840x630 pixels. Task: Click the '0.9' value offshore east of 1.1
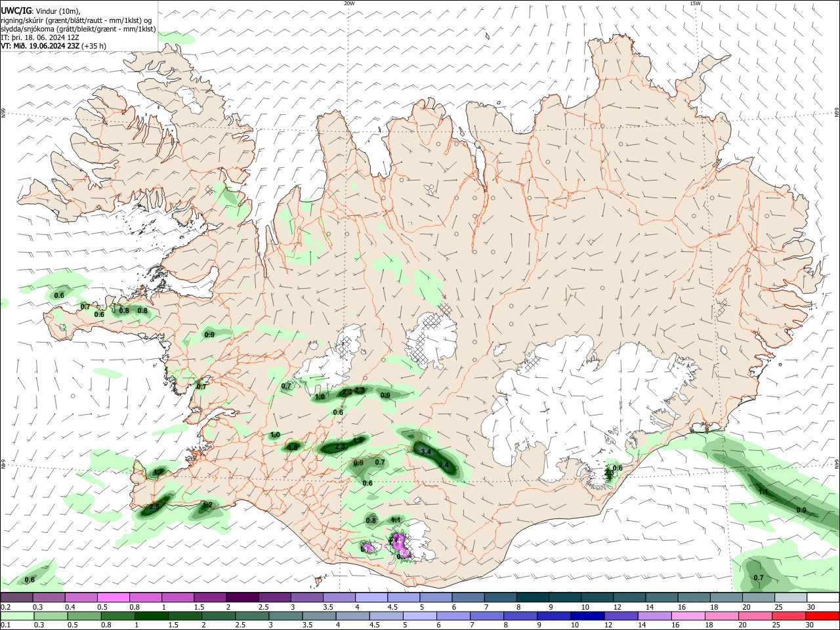pos(801,510)
